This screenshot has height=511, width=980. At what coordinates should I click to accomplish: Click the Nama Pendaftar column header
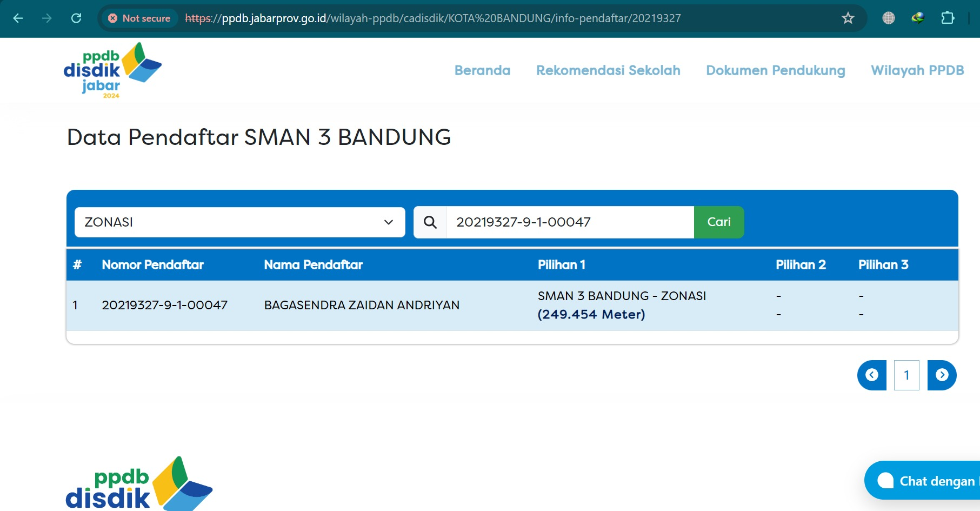[x=314, y=265]
